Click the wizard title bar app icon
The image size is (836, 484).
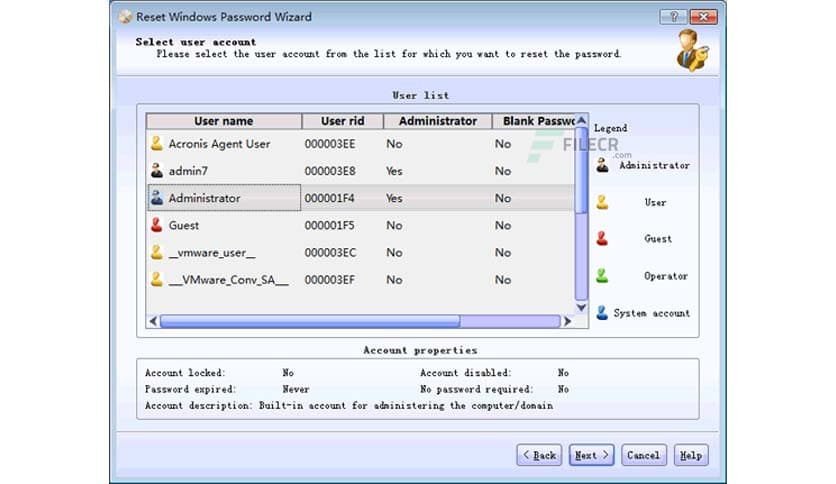pyautogui.click(x=125, y=17)
